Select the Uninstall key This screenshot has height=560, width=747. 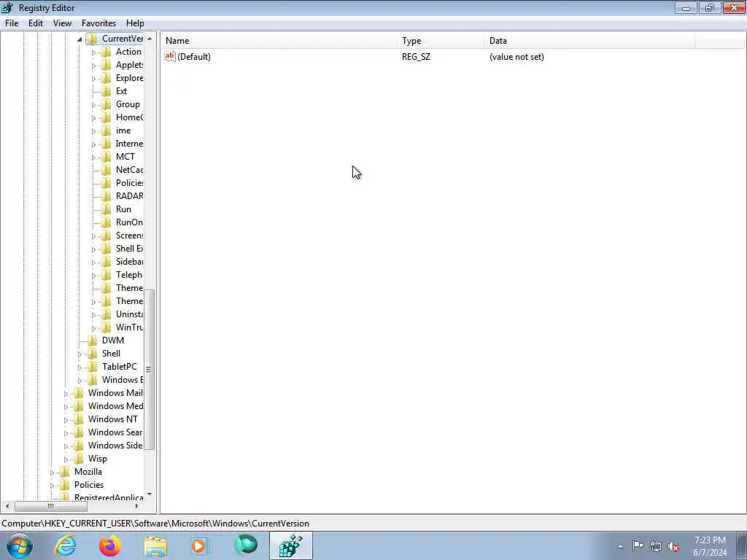[x=129, y=314]
